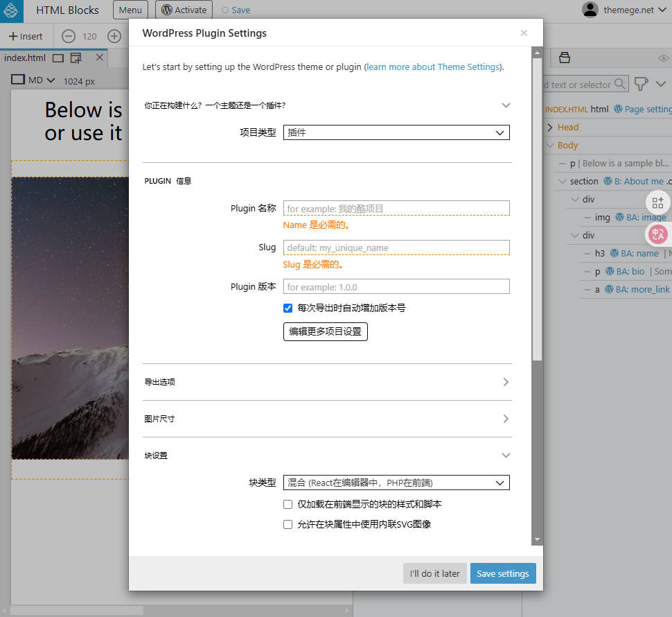The height and width of the screenshot is (617, 672).
Task: Open the 项目类型 dropdown showing 插件
Action: point(396,132)
